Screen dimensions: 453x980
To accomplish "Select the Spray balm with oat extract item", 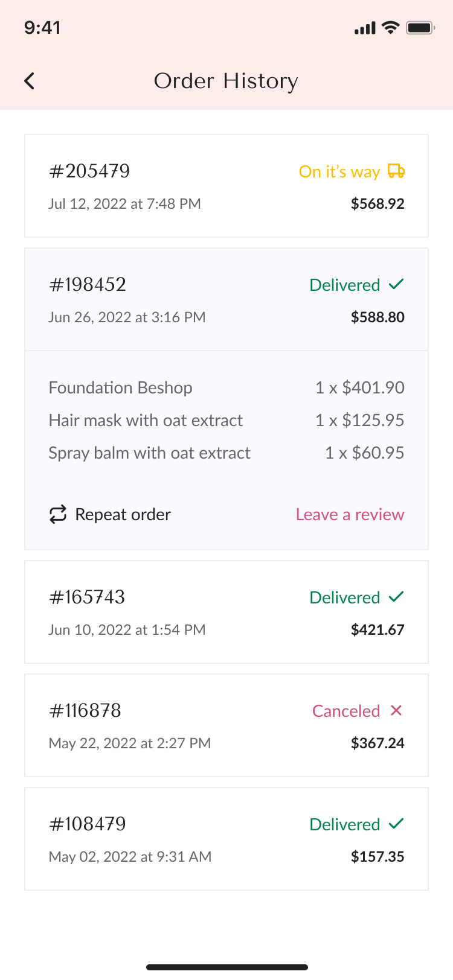I will [226, 453].
